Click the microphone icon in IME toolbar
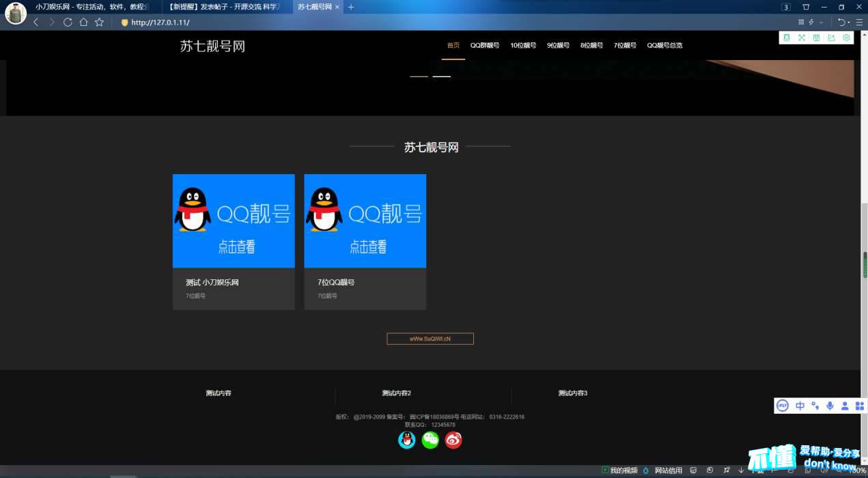This screenshot has width=868, height=478. pyautogui.click(x=830, y=406)
